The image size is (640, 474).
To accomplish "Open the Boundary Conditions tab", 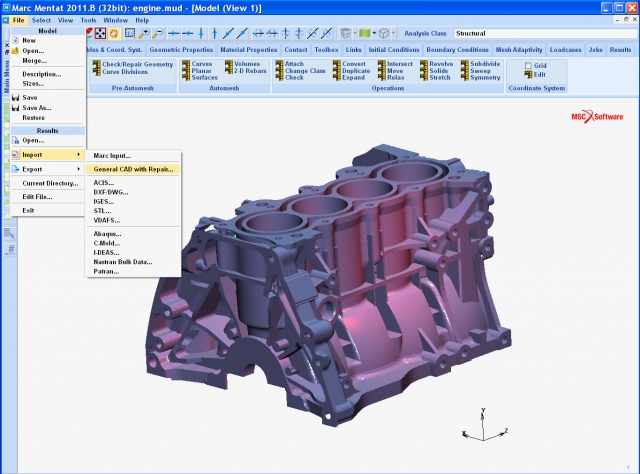I will (x=455, y=49).
